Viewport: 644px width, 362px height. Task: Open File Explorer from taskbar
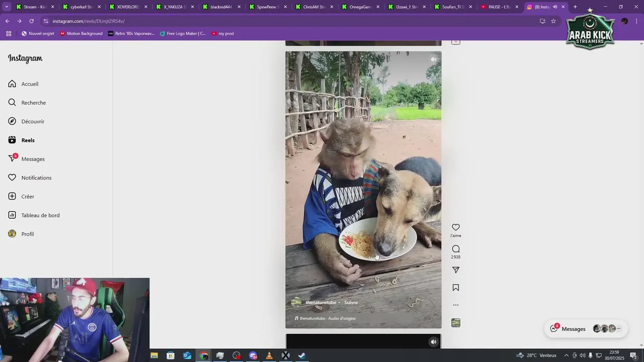[x=154, y=355]
